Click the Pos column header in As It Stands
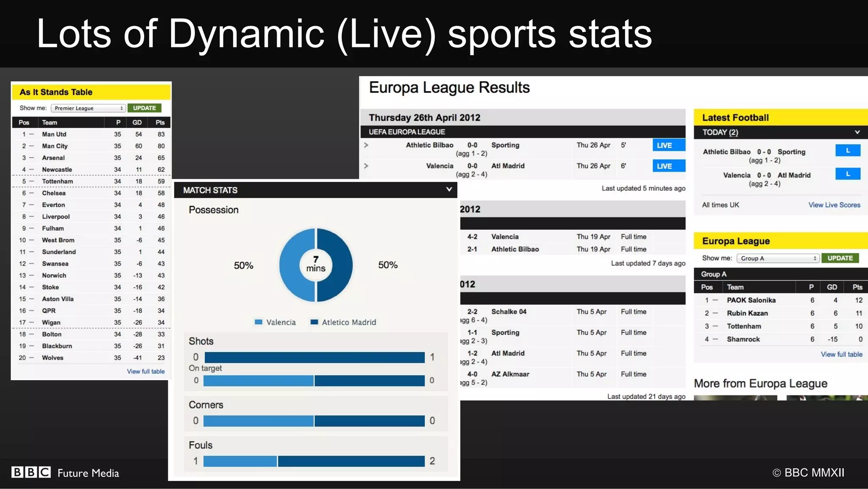868x489 pixels. [x=24, y=122]
